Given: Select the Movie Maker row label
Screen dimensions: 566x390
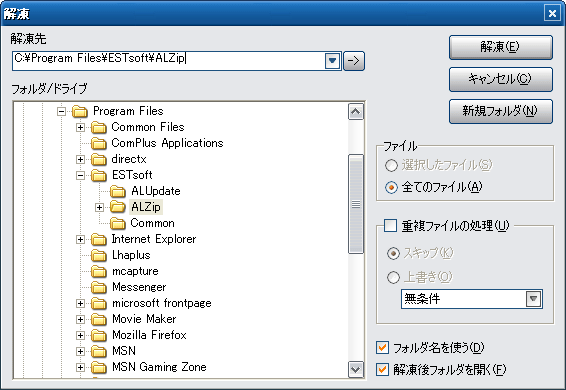Looking at the screenshot, I should coord(144,319).
